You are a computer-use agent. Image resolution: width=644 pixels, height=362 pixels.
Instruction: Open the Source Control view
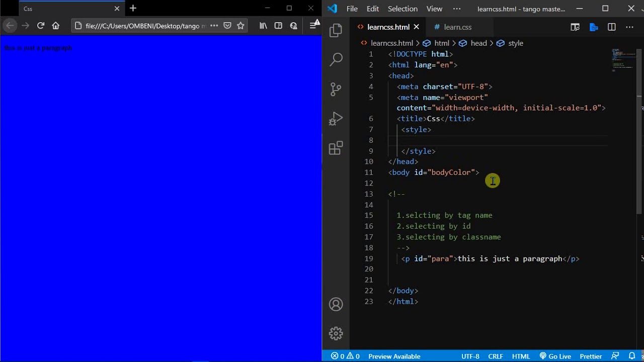pyautogui.click(x=336, y=89)
